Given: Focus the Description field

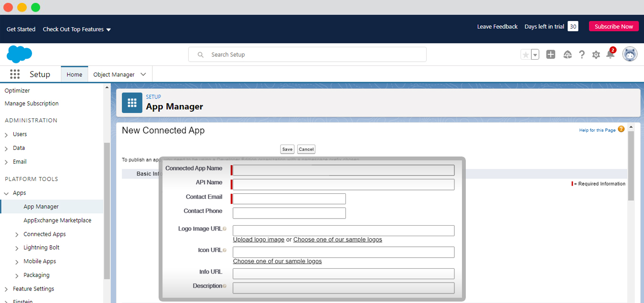Looking at the screenshot, I should (343, 288).
